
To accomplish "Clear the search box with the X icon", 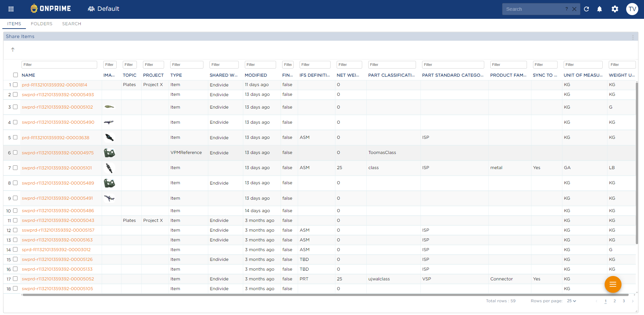I will [x=574, y=9].
